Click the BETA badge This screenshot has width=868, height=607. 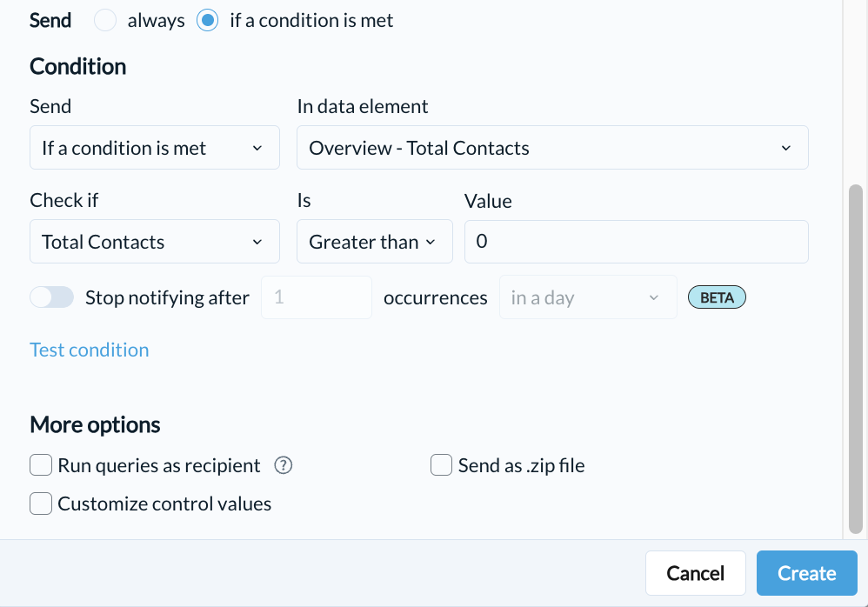(x=717, y=297)
